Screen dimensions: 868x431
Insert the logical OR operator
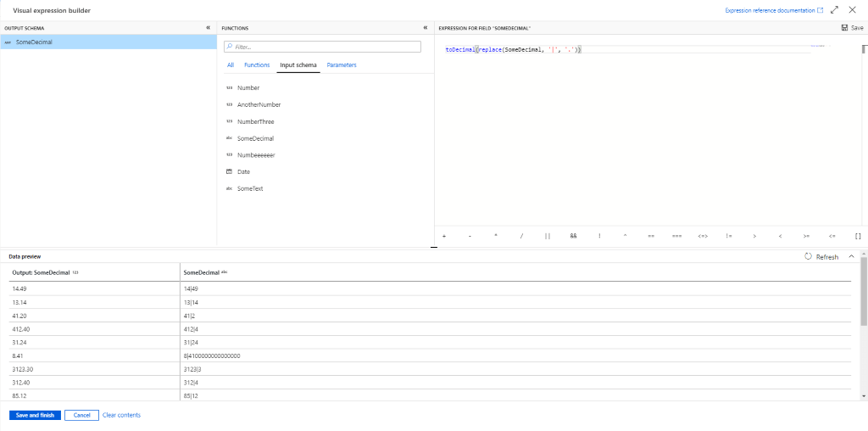[x=548, y=236]
